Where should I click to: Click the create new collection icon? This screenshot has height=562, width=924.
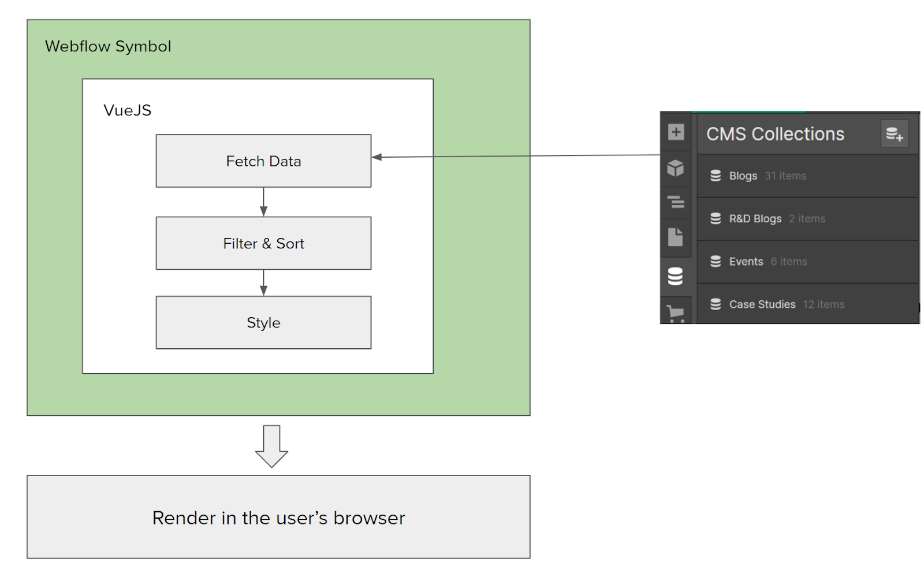pos(895,134)
